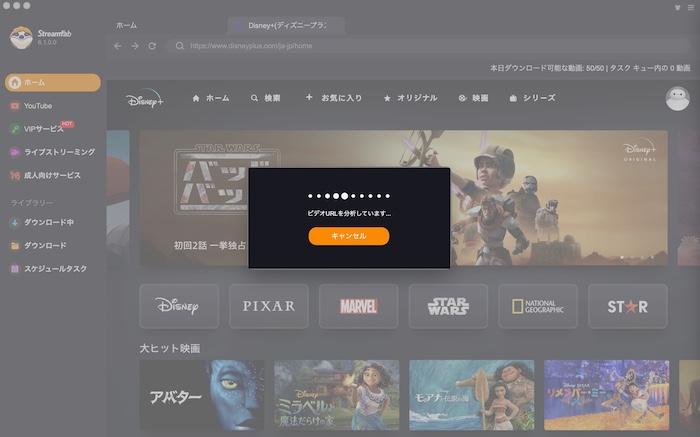Click the shirt skin icon top right
The width and height of the screenshot is (700, 437).
677,8
